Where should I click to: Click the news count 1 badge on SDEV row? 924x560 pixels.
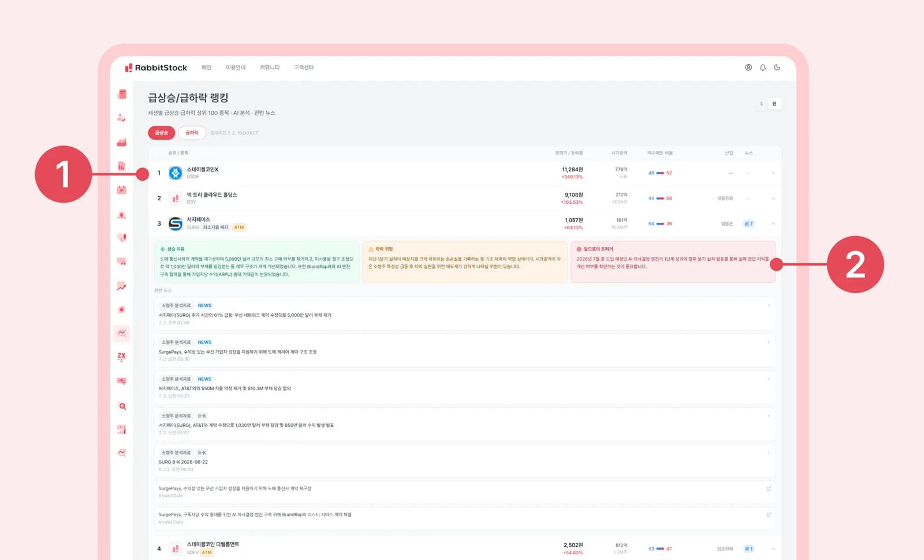point(748,548)
